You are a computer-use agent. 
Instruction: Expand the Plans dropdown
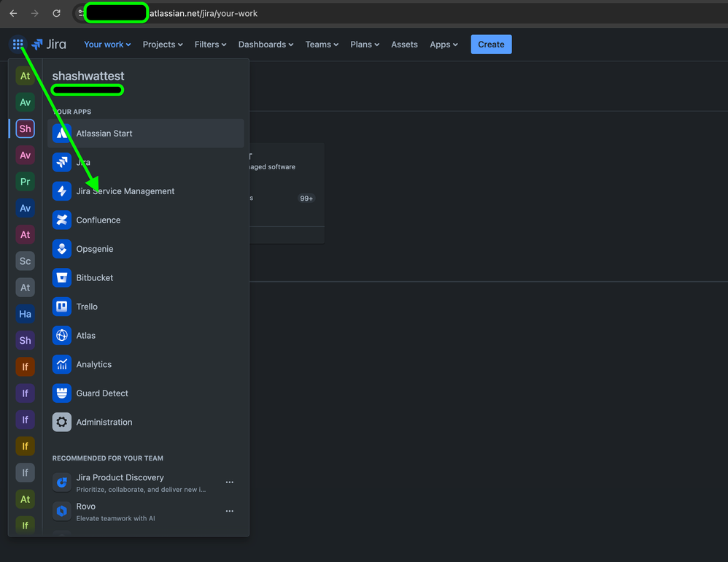(x=365, y=44)
